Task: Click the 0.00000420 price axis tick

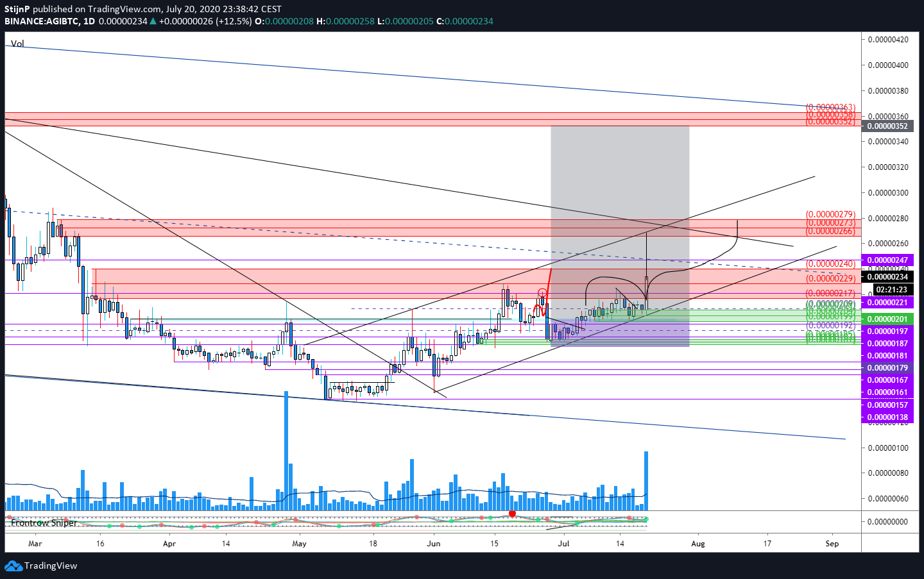Action: [x=888, y=40]
